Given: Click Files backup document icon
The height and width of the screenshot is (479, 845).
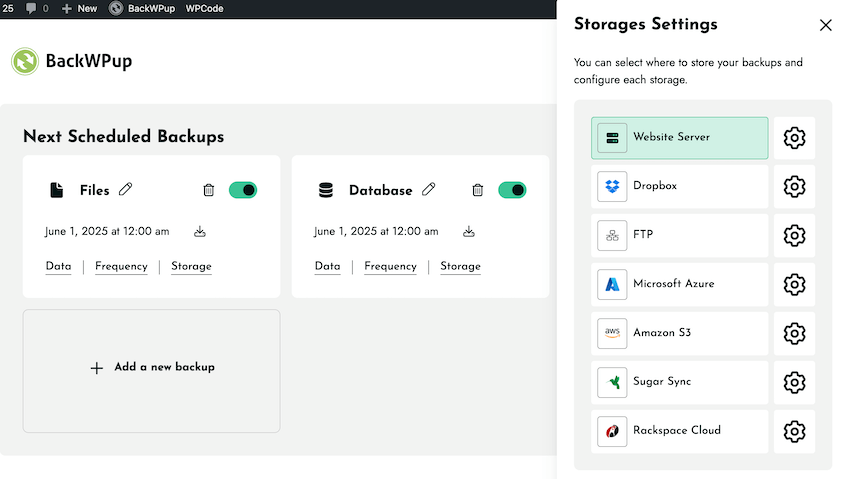Looking at the screenshot, I should [x=57, y=190].
